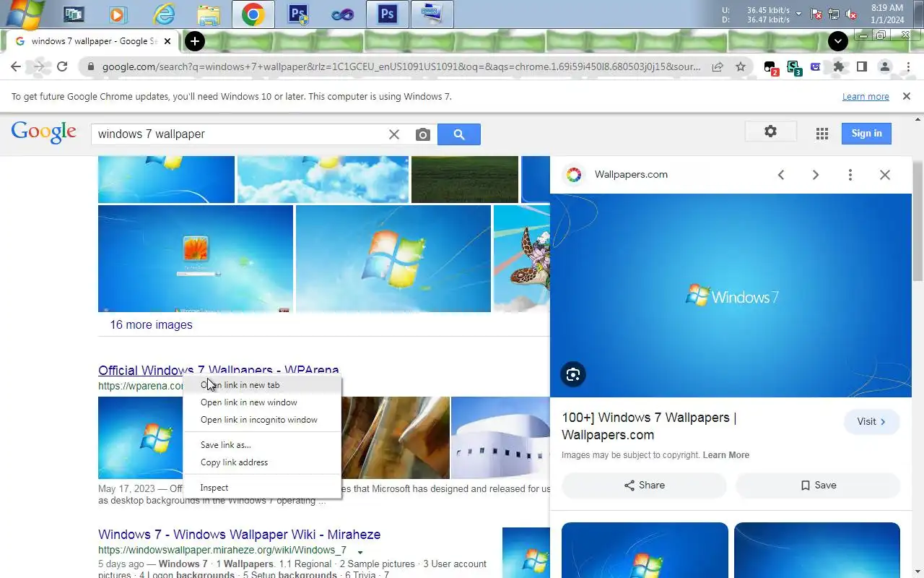Open more options in the Wallpapers.com panel
The width and height of the screenshot is (924, 578).
850,175
